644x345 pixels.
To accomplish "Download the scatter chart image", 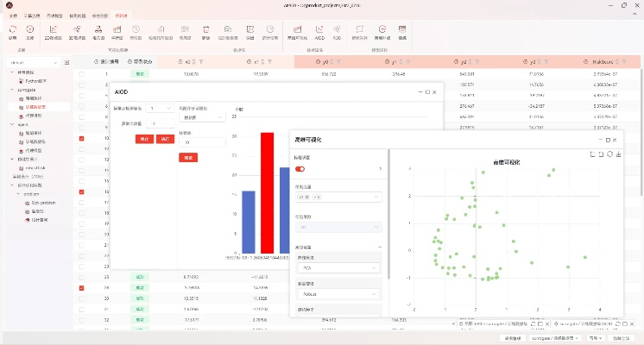I will [x=617, y=154].
